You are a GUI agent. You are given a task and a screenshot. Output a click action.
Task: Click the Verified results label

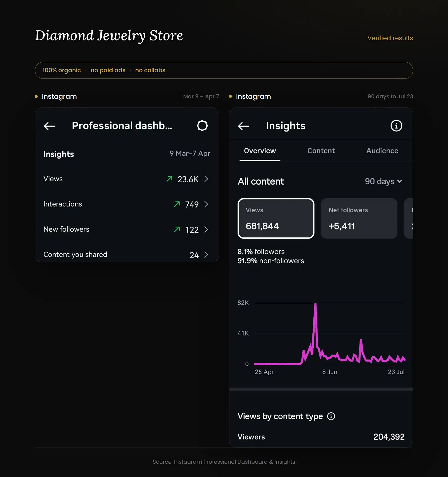click(x=390, y=38)
